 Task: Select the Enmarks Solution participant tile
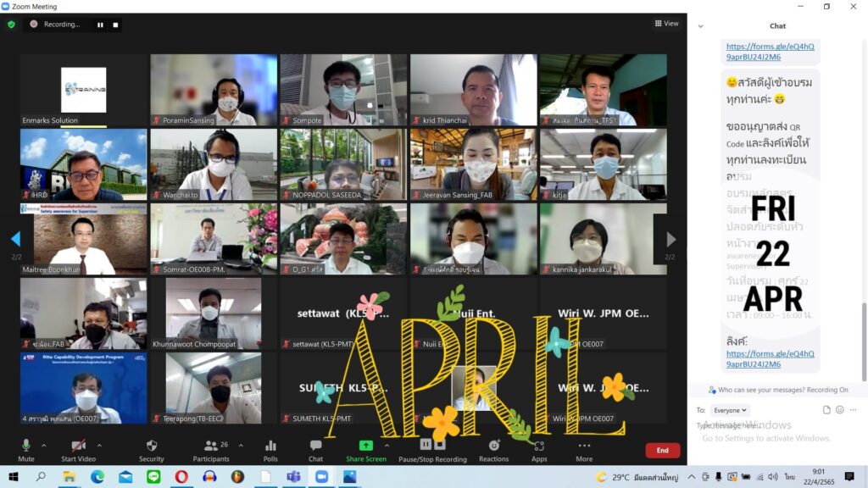84,90
